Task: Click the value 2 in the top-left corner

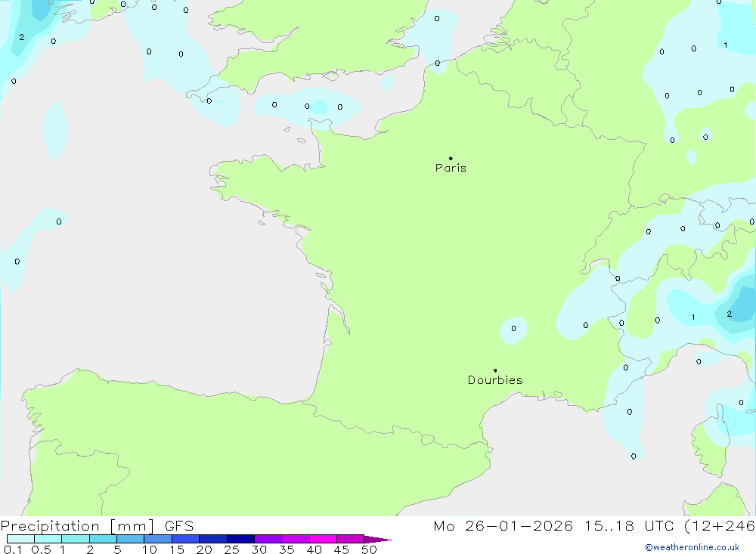Action: pos(21,37)
